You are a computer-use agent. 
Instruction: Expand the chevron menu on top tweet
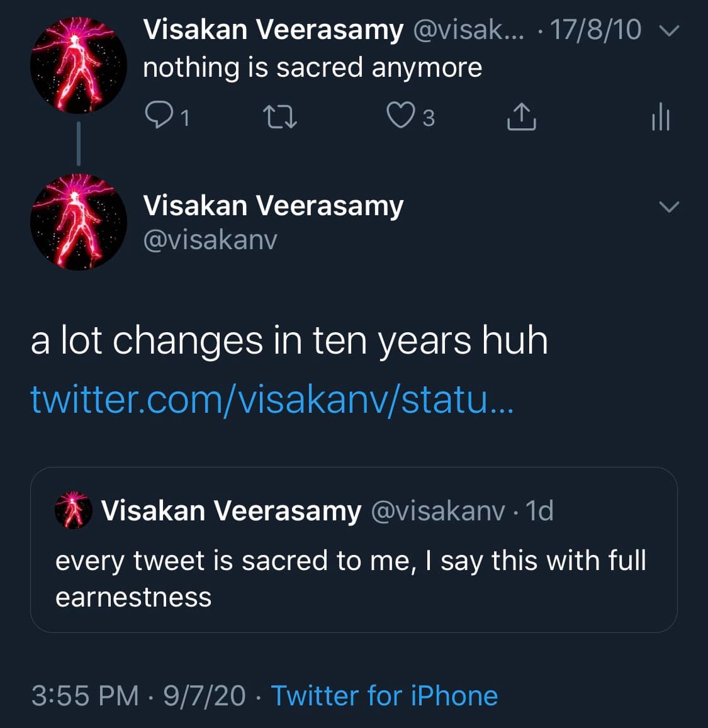pyautogui.click(x=671, y=30)
